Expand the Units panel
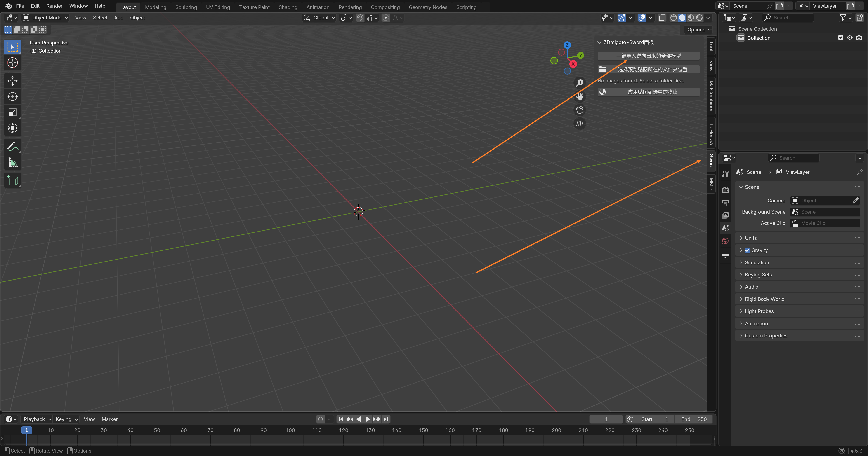Screen dimensions: 868x456 pyautogui.click(x=751, y=238)
